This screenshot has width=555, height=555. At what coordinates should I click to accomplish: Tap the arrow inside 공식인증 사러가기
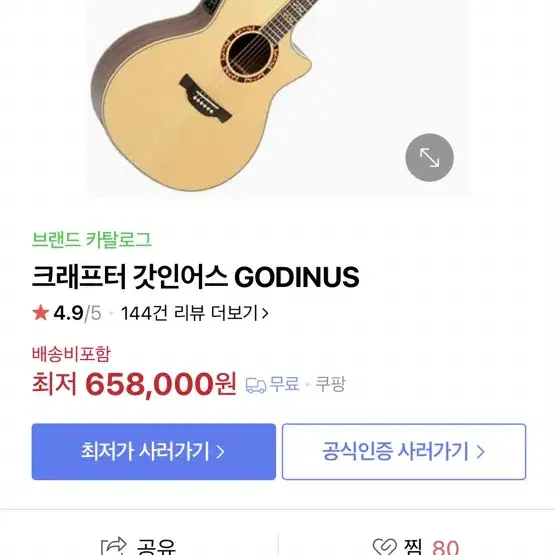(x=480, y=452)
